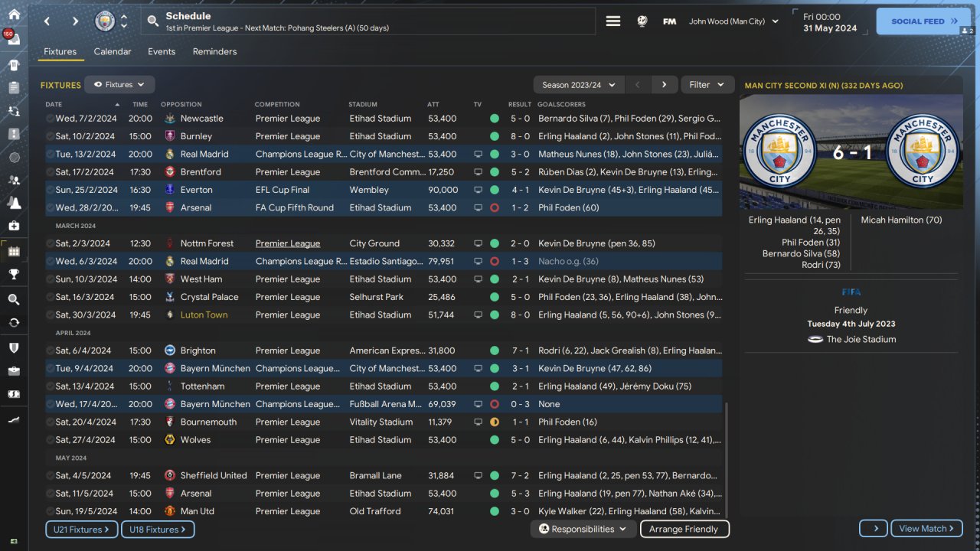Screen dimensions: 980x551
Task: Go to the next season with the arrow
Action: [664, 85]
